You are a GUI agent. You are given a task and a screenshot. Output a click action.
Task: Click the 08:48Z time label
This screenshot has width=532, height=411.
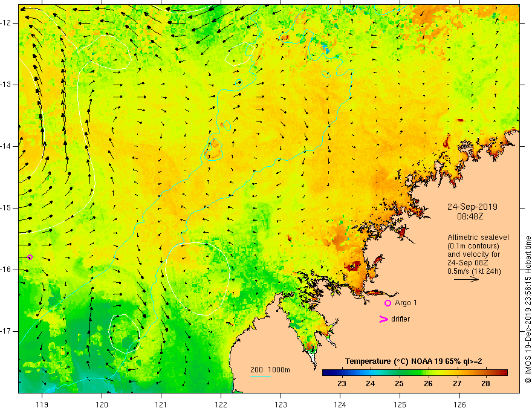470,216
